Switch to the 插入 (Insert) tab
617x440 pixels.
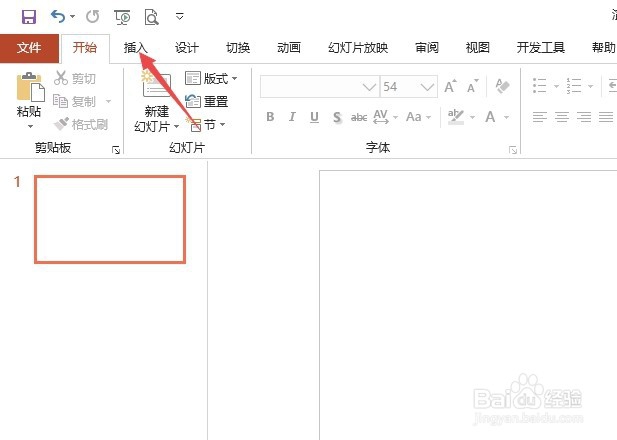[135, 48]
